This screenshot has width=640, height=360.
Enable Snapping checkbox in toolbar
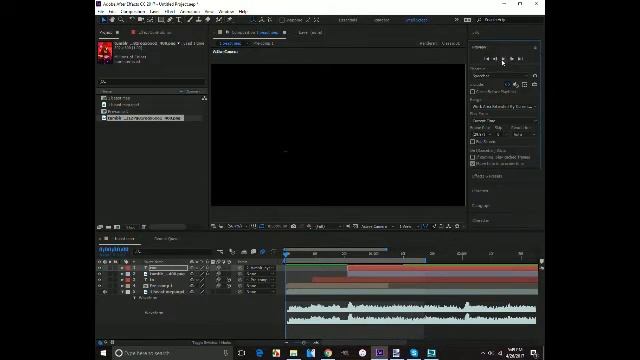pos(282,20)
